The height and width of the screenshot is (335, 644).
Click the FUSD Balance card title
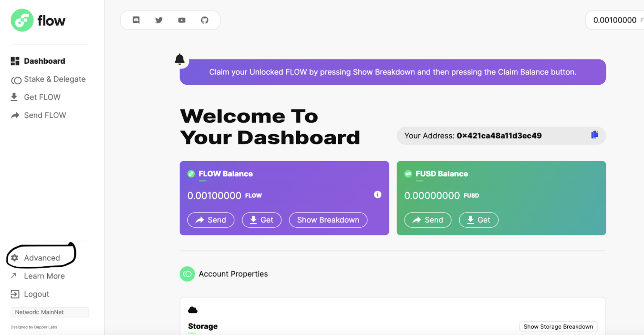pos(442,174)
